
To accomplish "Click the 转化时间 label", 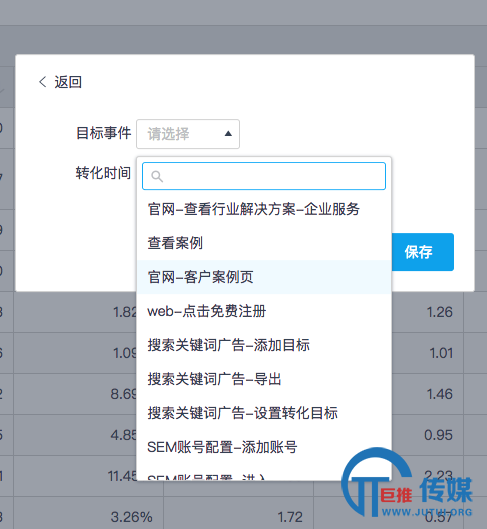I will pos(103,173).
